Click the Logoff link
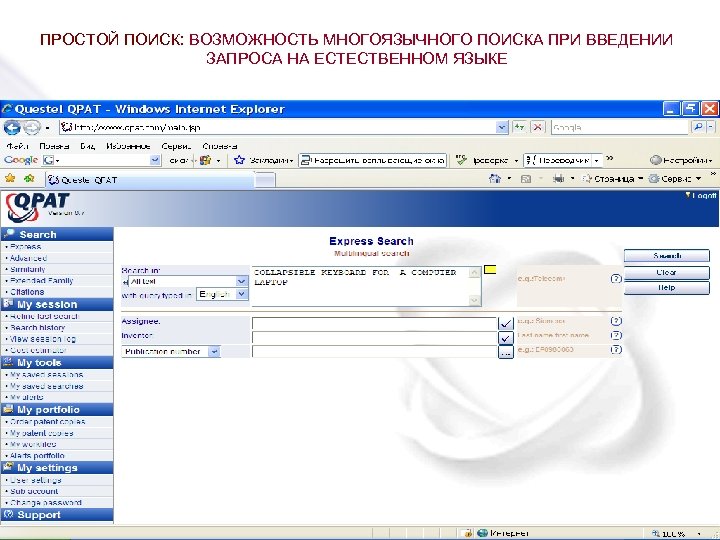 click(x=704, y=195)
